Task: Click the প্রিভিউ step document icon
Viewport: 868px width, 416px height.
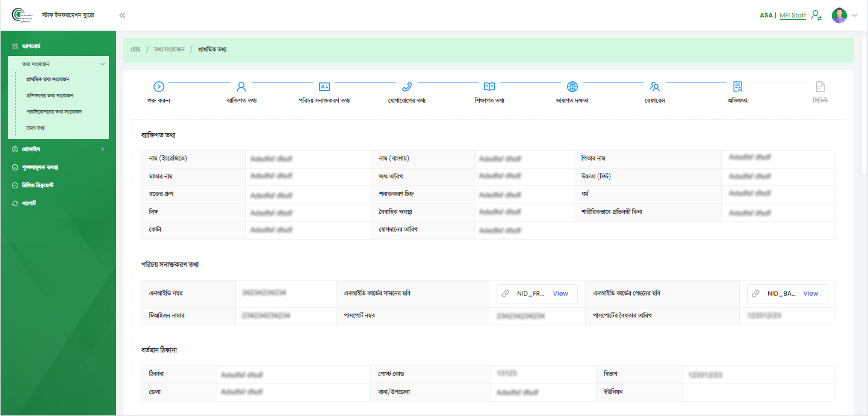Action: (x=820, y=87)
